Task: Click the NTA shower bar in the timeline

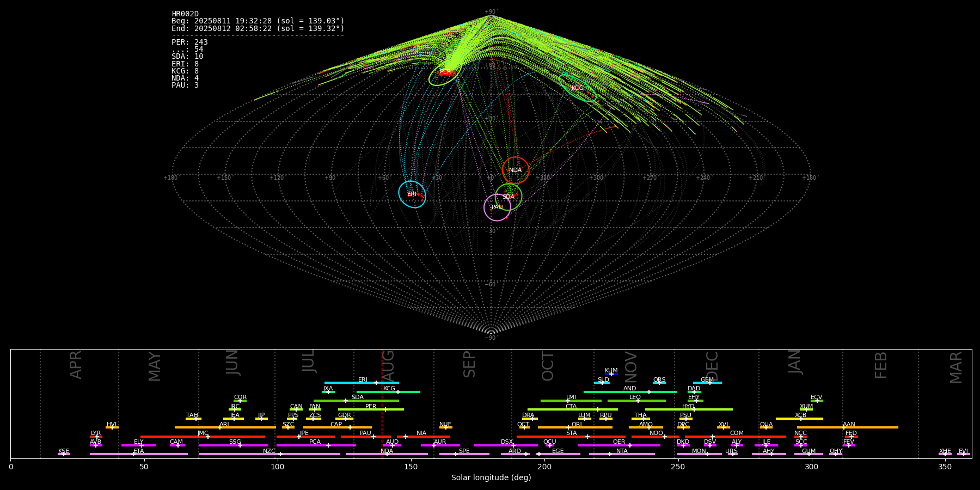Action: (622, 454)
